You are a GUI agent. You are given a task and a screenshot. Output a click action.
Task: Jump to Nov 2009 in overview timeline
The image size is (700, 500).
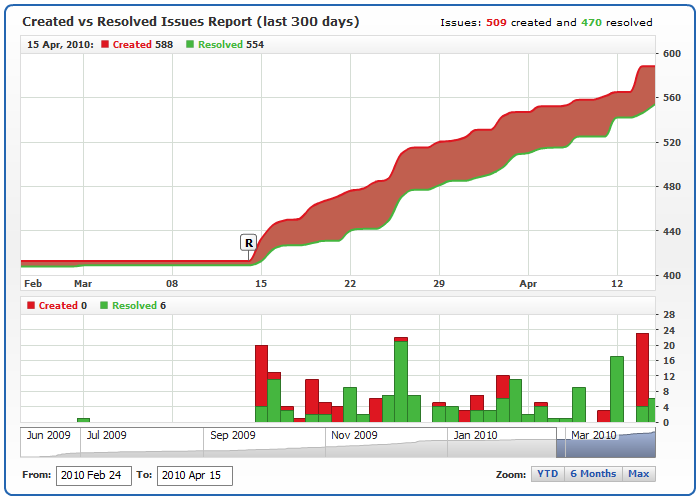pos(354,435)
